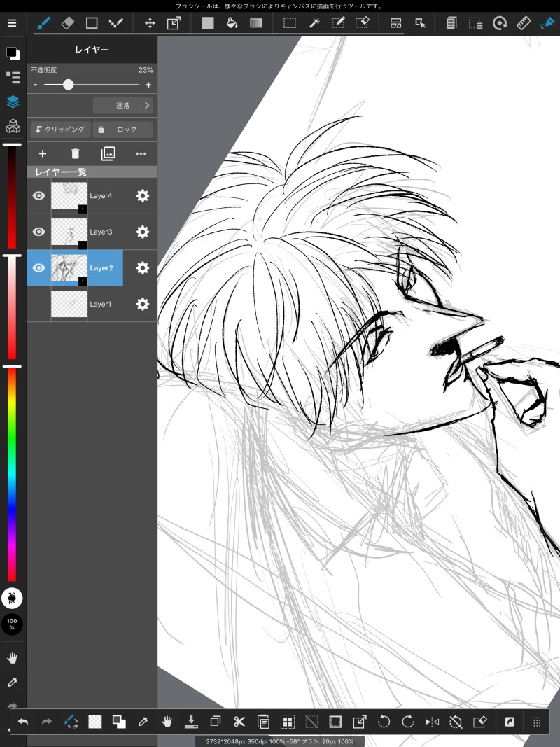Select the Gradient tool
Screen dimensions: 560x747
256,23
